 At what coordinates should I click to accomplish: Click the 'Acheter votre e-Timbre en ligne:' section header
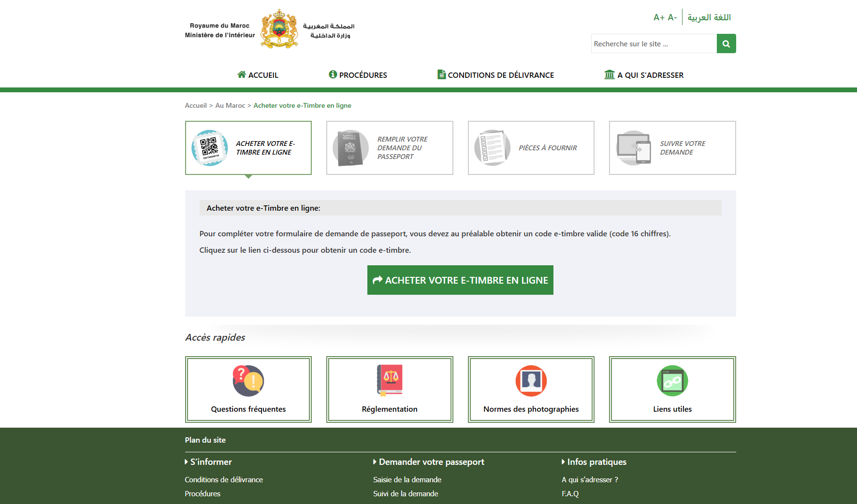(460, 208)
